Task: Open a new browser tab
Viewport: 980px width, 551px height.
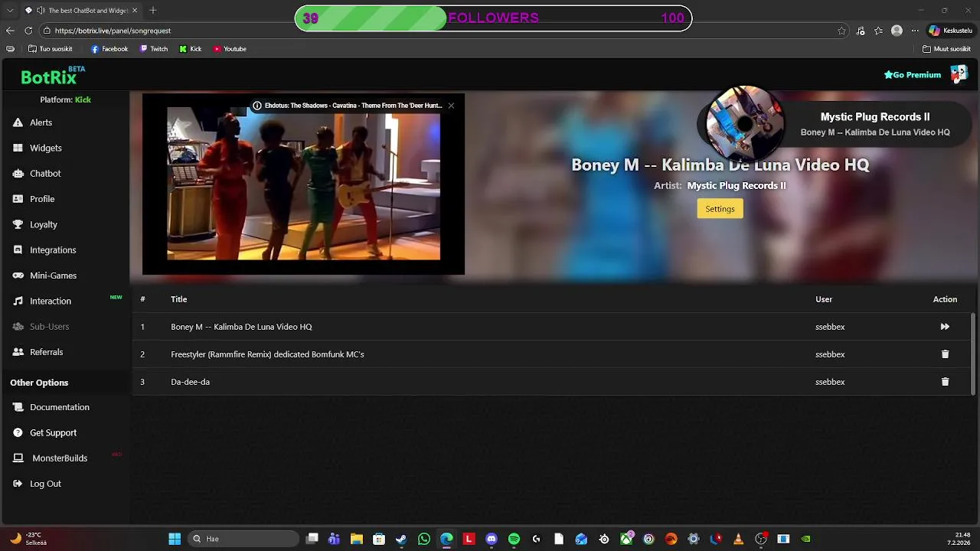Action: click(152, 10)
